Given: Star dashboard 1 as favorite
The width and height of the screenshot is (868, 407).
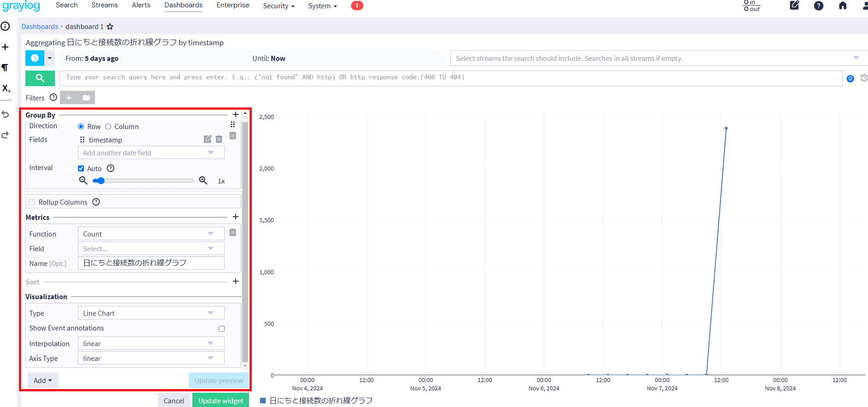Looking at the screenshot, I should (110, 27).
